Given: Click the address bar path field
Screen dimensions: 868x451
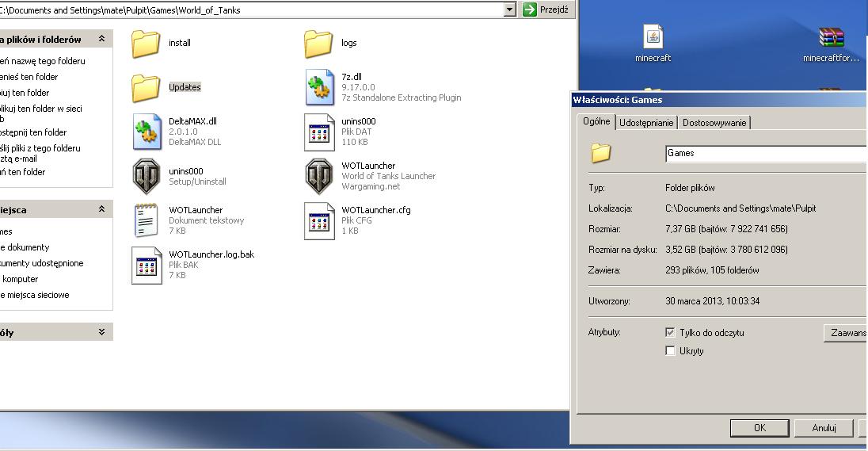Looking at the screenshot, I should 252,10.
